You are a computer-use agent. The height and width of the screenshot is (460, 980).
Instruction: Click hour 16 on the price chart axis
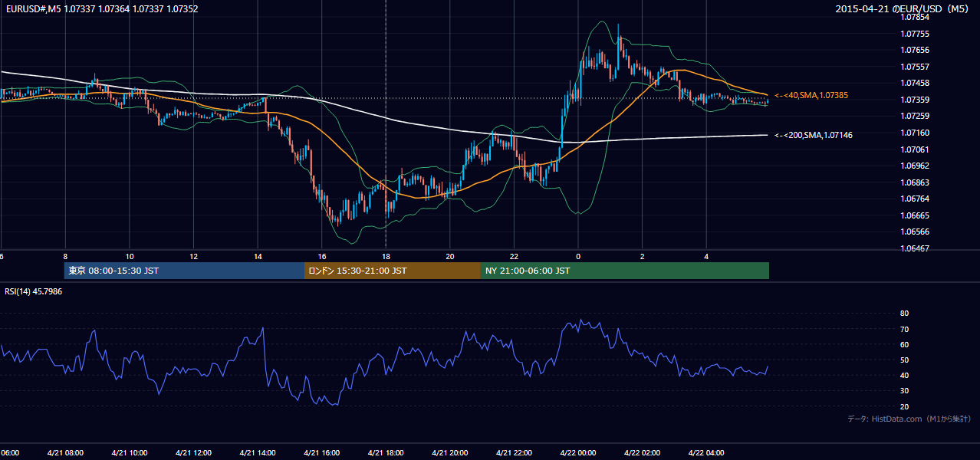pyautogui.click(x=322, y=256)
